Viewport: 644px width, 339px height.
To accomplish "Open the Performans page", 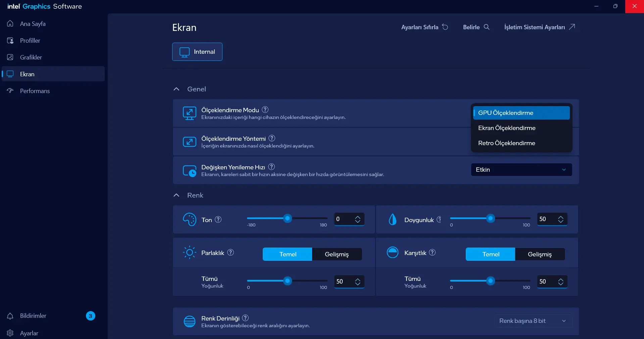I will 54,91.
